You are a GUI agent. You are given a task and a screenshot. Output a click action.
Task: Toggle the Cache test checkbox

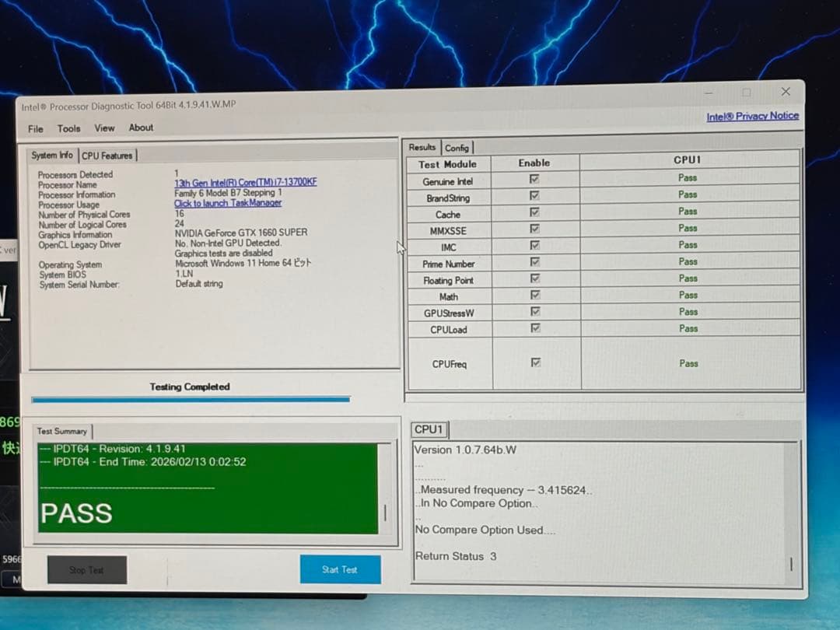[534, 212]
